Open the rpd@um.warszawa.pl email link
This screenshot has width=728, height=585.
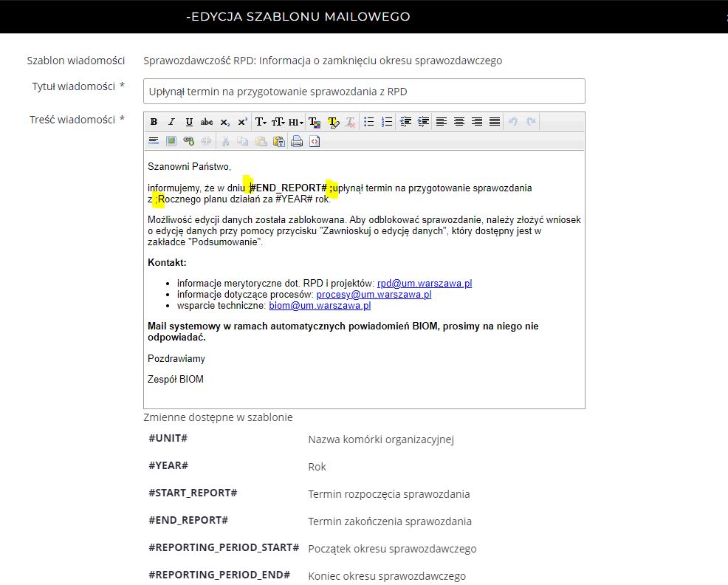coord(425,283)
